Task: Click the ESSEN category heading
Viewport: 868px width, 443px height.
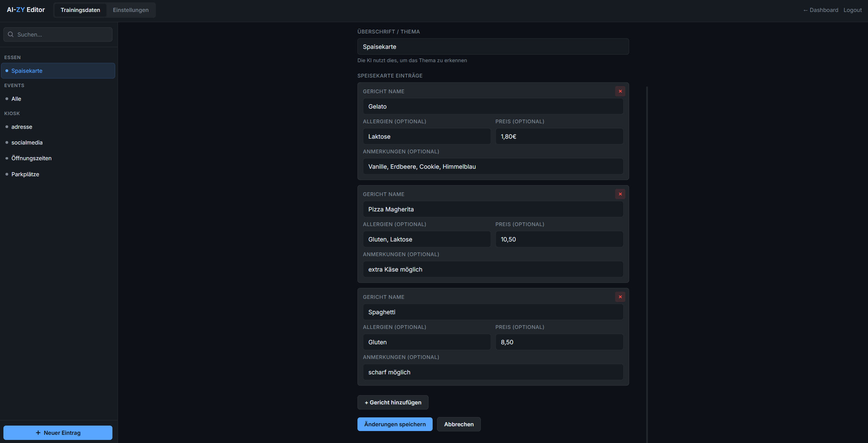Action: 12,57
